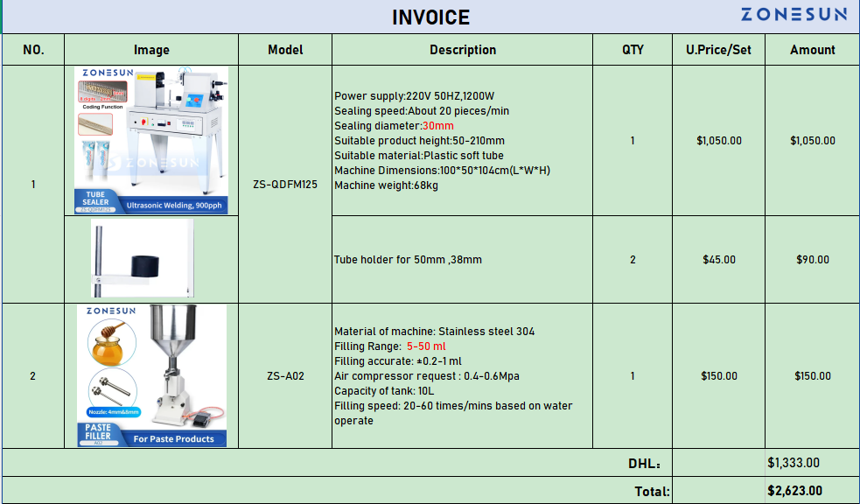Image resolution: width=860 pixels, height=504 pixels.
Task: Select the ZS-QDFM125 model cell
Action: pos(285,185)
